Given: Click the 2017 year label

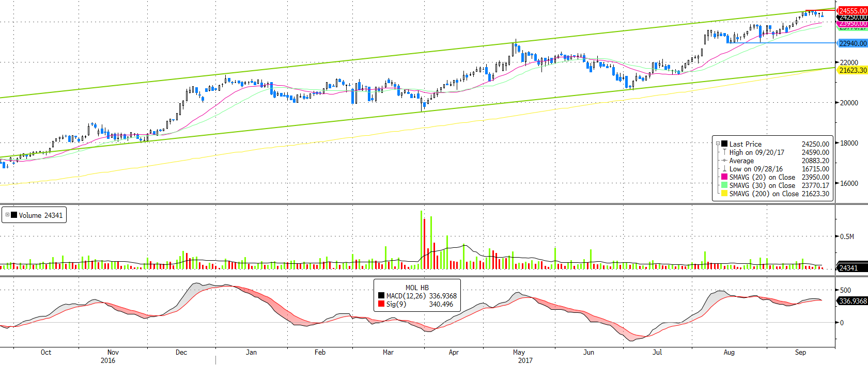Looking at the screenshot, I should tap(525, 360).
